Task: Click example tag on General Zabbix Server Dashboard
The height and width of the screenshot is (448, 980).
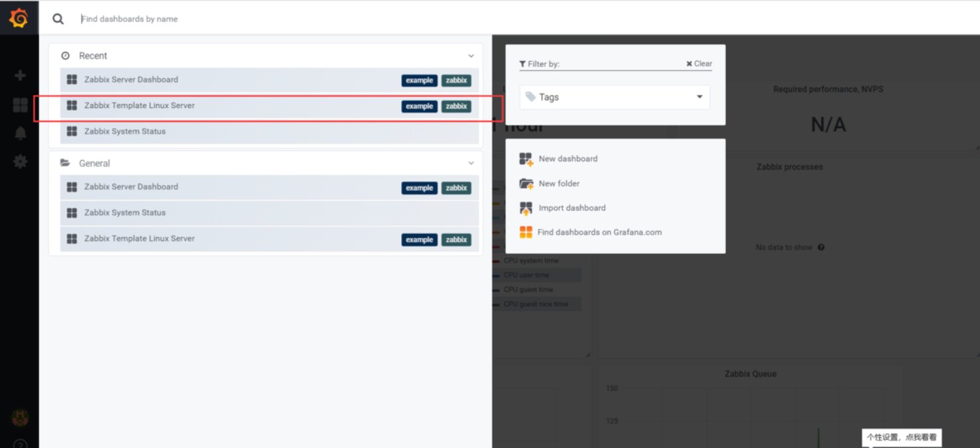Action: click(419, 188)
